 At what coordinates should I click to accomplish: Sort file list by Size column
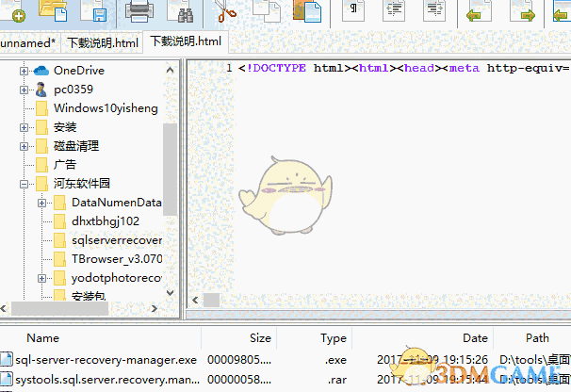coord(260,338)
